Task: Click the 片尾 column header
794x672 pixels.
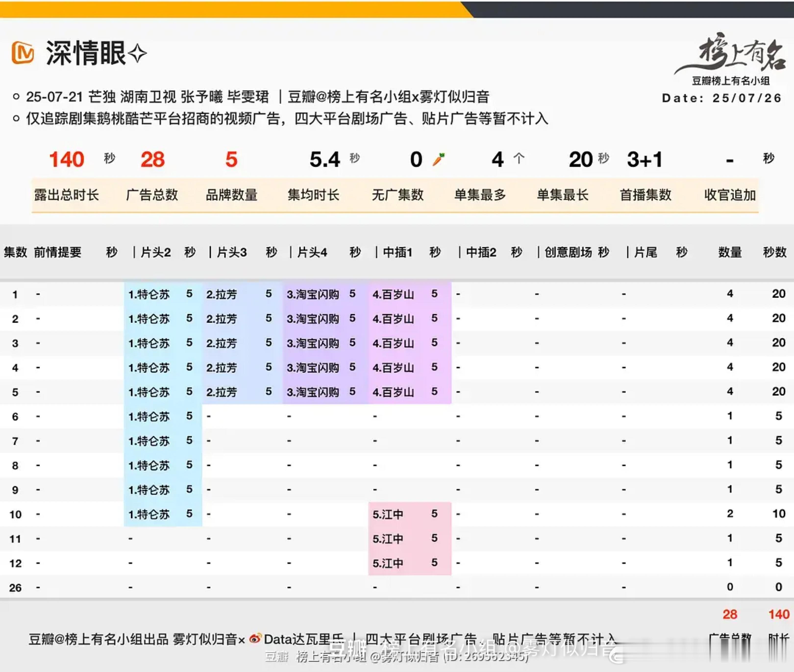Action: coord(645,252)
